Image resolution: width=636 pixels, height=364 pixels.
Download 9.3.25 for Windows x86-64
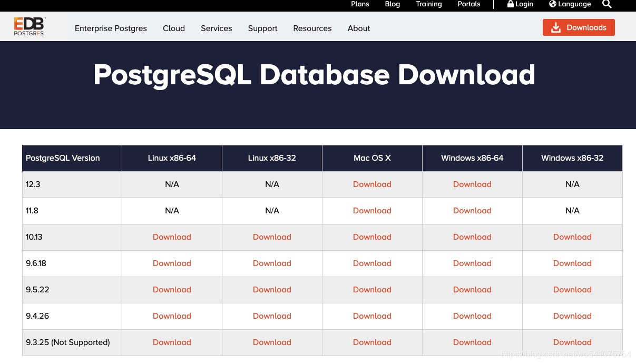click(472, 342)
